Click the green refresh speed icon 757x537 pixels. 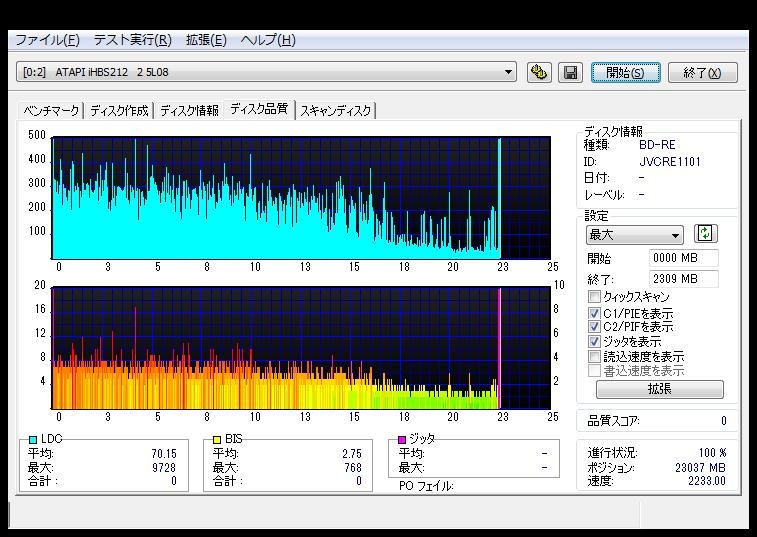(x=706, y=234)
